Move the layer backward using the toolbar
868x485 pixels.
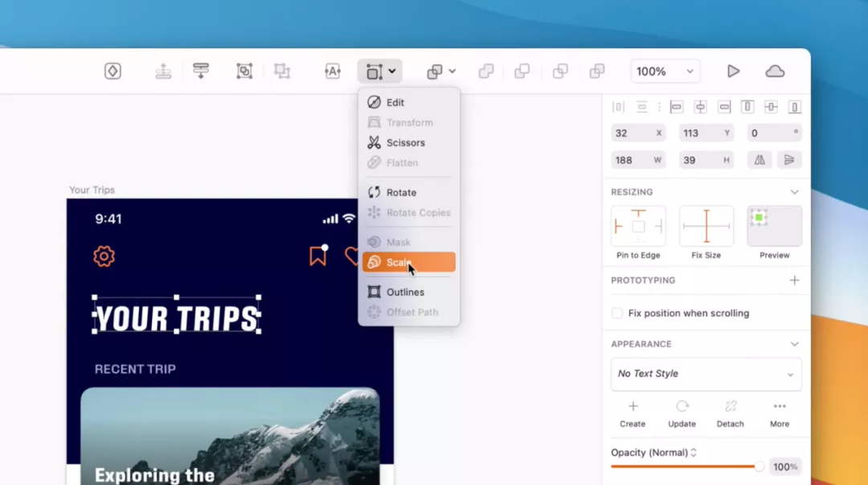tap(201, 72)
